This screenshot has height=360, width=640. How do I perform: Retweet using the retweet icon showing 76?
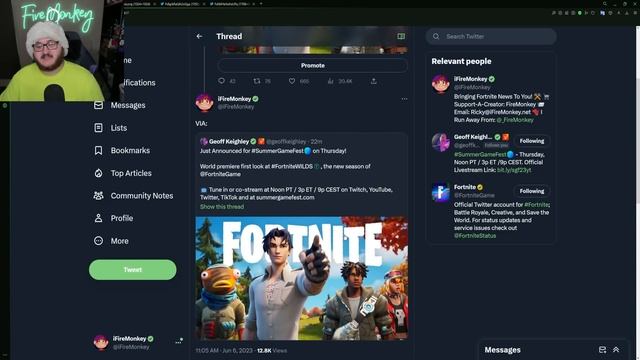click(x=257, y=81)
